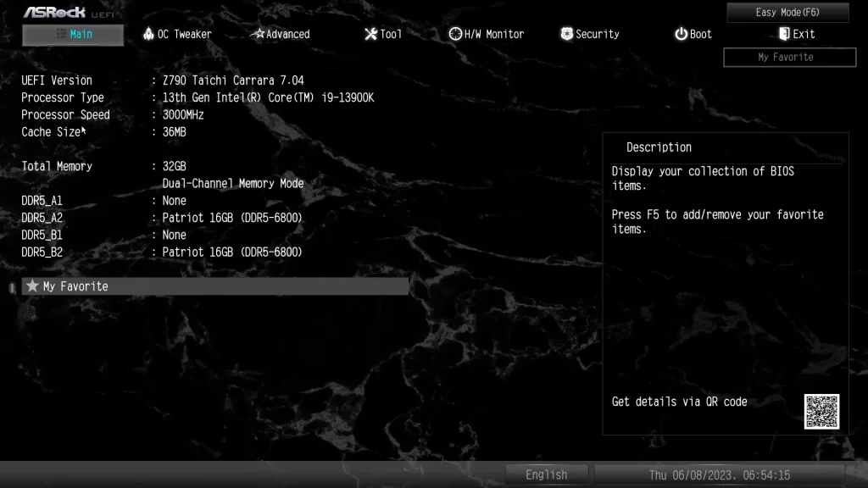
Task: Select the H/W Monitor tab
Action: pyautogui.click(x=486, y=34)
